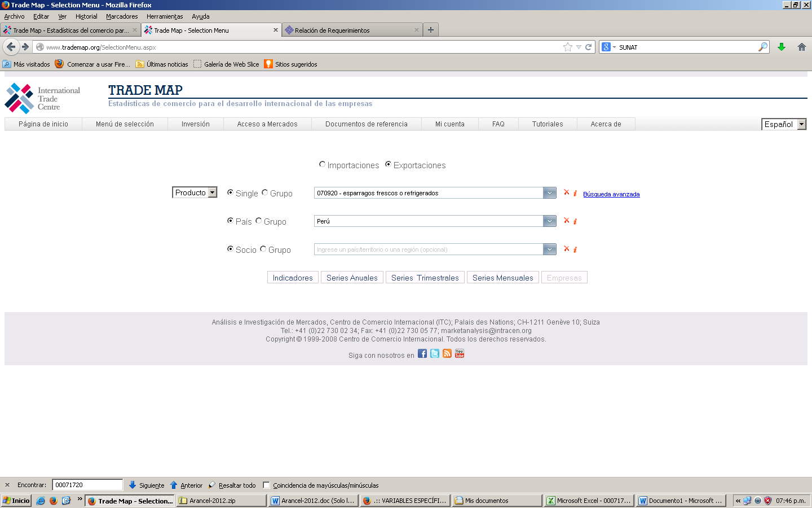This screenshot has height=508, width=812.
Task: Reload the page with the refresh icon
Action: (x=588, y=47)
